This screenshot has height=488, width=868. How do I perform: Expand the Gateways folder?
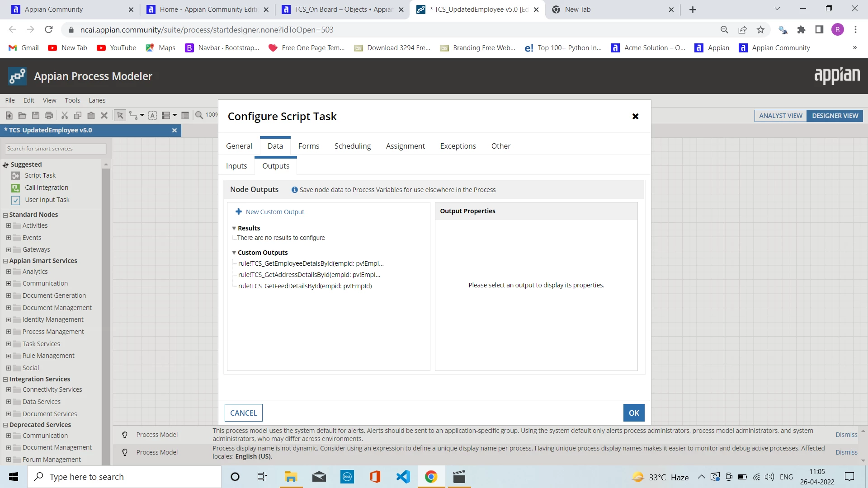point(9,249)
